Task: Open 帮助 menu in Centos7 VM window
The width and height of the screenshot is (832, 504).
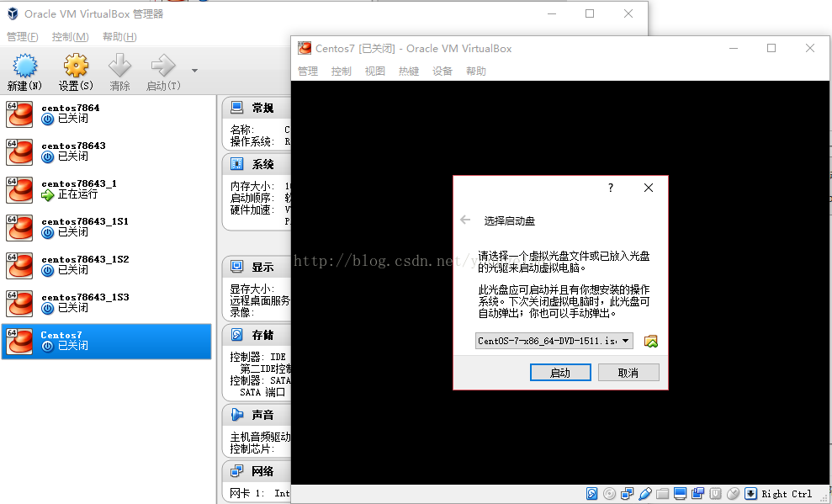Action: point(476,71)
